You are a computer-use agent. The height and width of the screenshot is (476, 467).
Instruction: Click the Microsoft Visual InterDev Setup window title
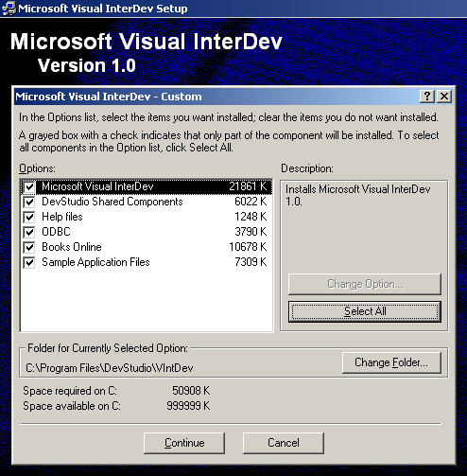click(x=103, y=9)
